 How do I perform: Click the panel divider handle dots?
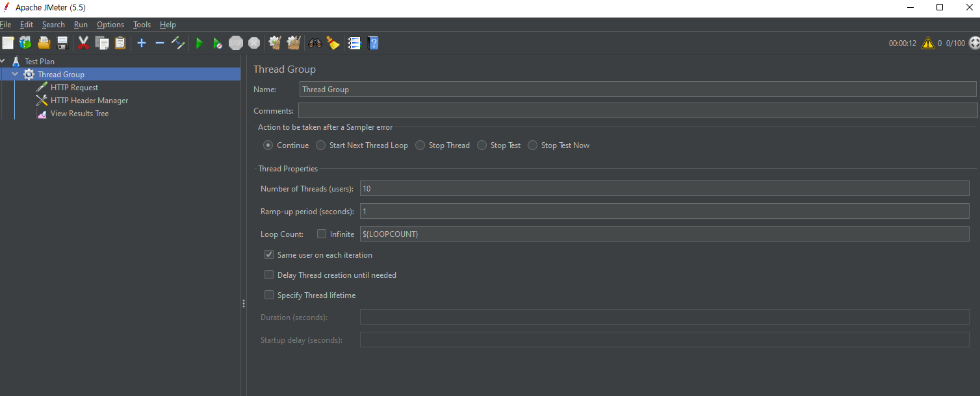[x=244, y=303]
